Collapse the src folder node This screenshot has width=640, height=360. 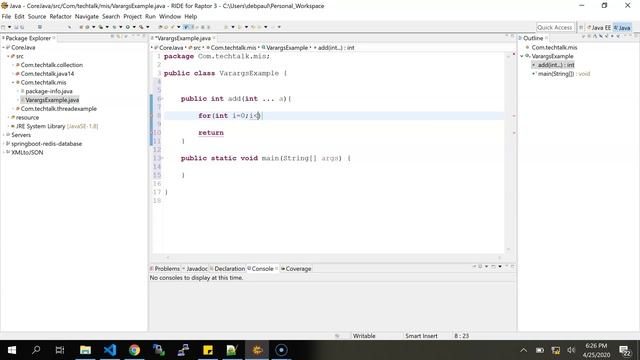click(x=8, y=56)
